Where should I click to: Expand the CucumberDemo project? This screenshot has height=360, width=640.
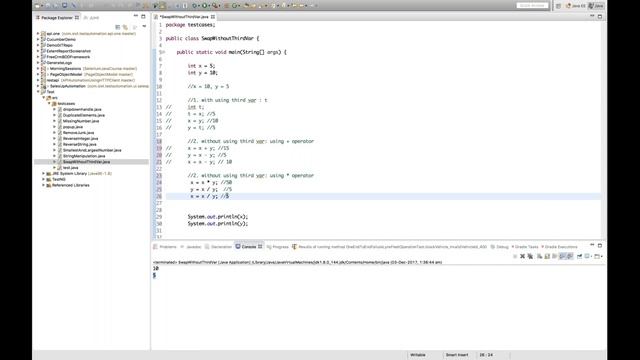[38, 40]
